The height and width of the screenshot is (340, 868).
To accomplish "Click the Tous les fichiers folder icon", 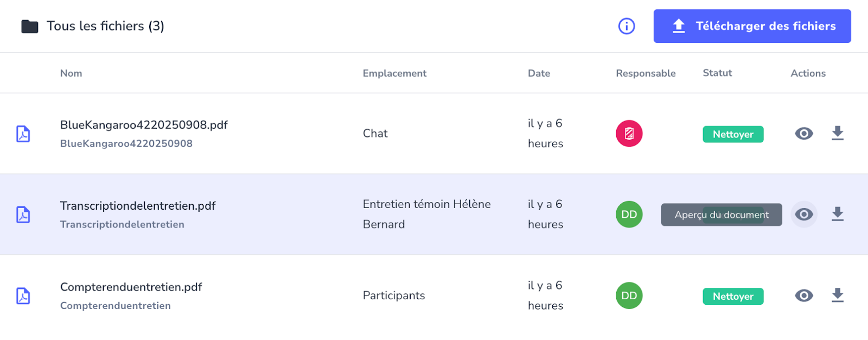I will click(x=30, y=26).
